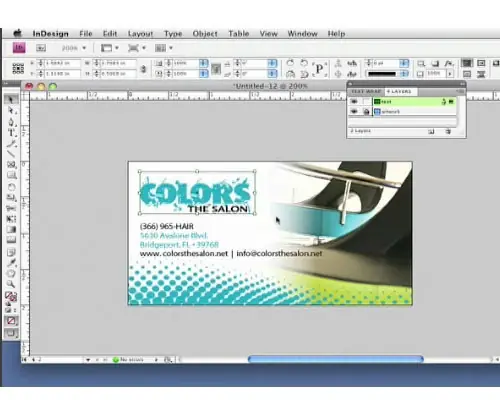500x400 pixels.
Task: Hide the artwork layer eye icon
Action: point(354,111)
